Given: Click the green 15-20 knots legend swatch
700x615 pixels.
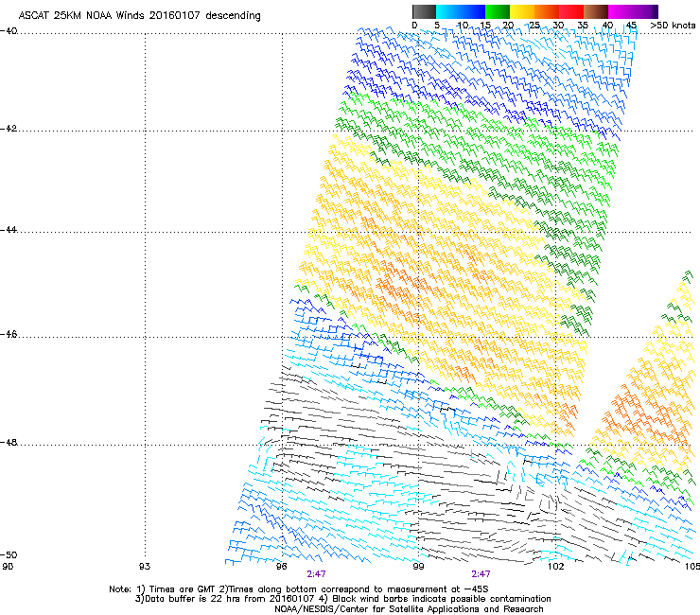Looking at the screenshot, I should [498, 11].
